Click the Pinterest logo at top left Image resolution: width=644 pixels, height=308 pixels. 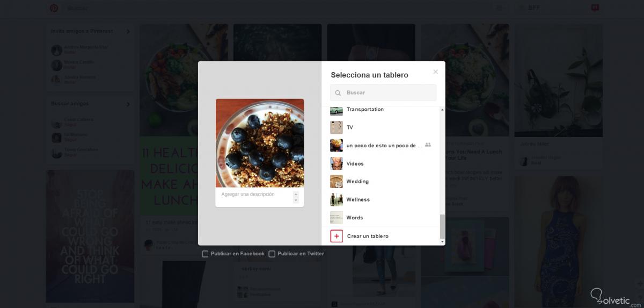pyautogui.click(x=54, y=8)
